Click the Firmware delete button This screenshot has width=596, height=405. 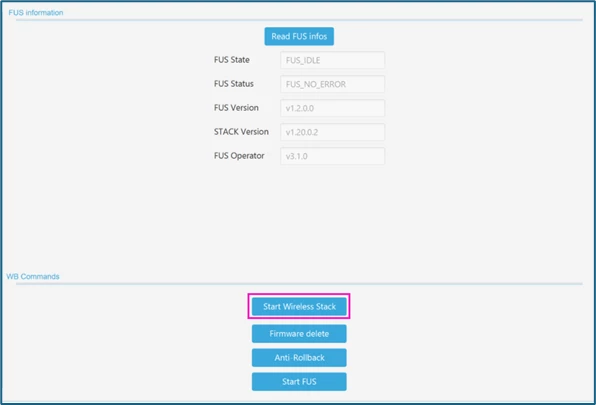tap(299, 334)
